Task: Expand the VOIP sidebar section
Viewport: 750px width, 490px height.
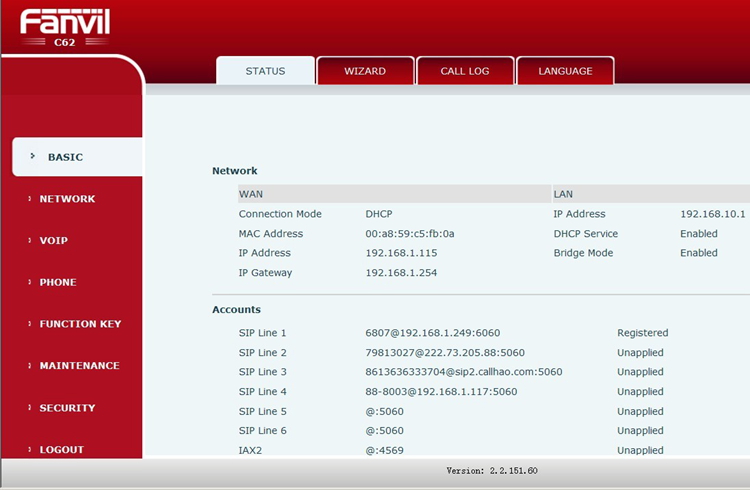Action: pyautogui.click(x=53, y=241)
